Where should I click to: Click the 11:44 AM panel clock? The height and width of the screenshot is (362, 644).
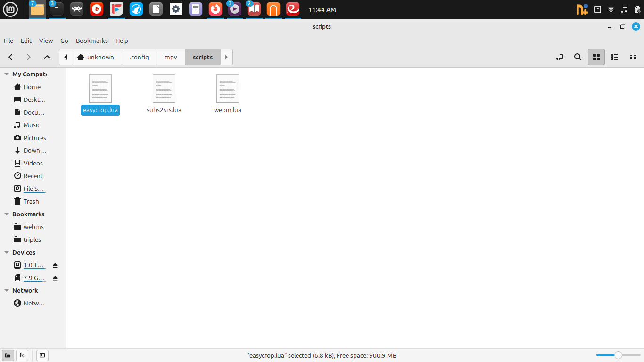pyautogui.click(x=322, y=9)
